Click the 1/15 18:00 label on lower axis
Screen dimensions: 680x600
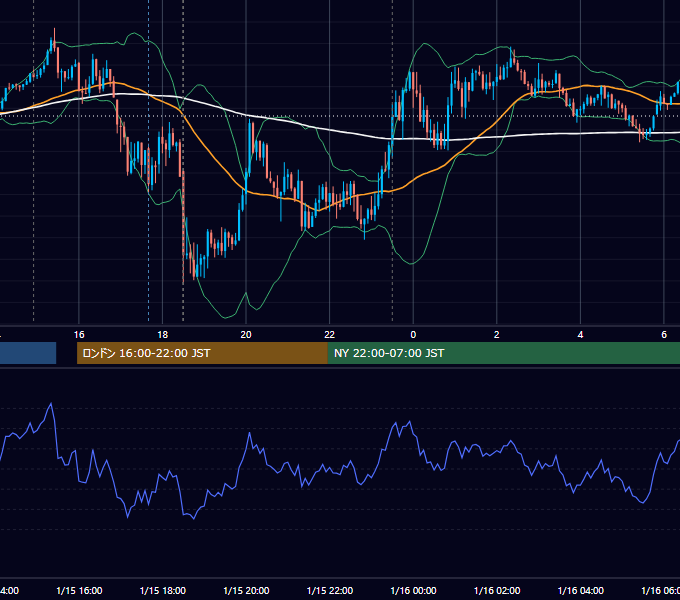163,590
